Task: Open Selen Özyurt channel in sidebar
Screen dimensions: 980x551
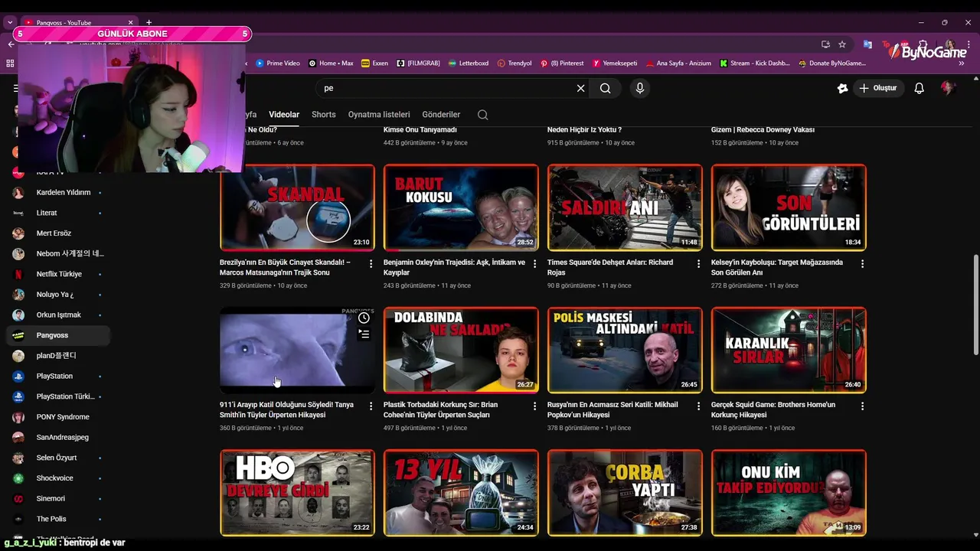Action: pyautogui.click(x=58, y=458)
